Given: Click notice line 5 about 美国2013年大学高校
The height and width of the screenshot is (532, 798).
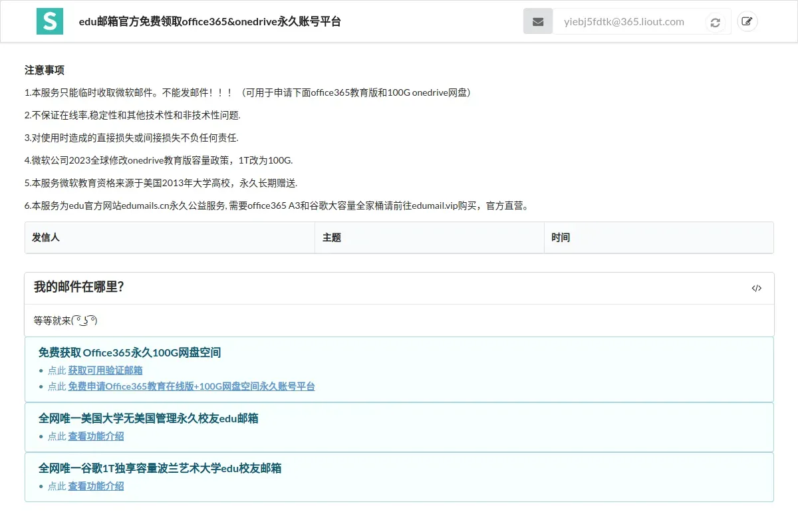Looking at the screenshot, I should click(x=161, y=183).
